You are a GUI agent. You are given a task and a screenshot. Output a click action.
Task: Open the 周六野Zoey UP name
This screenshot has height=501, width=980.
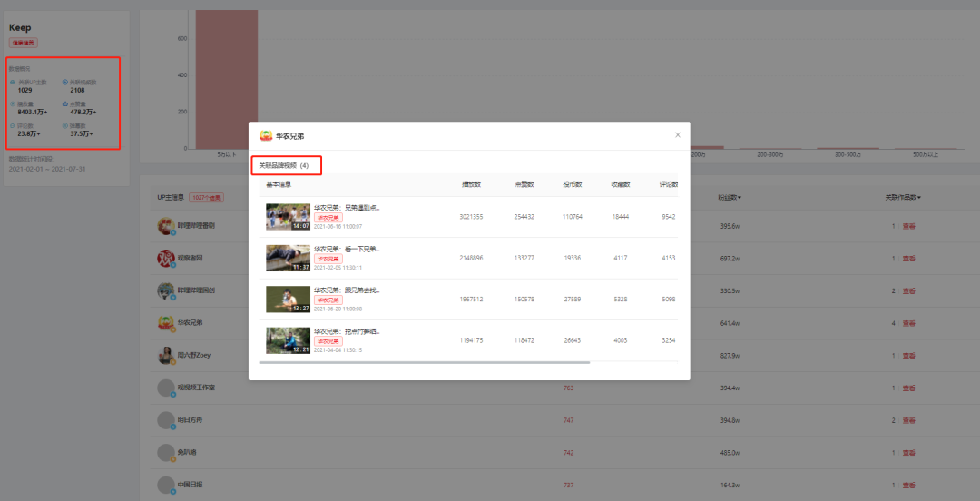coord(194,355)
